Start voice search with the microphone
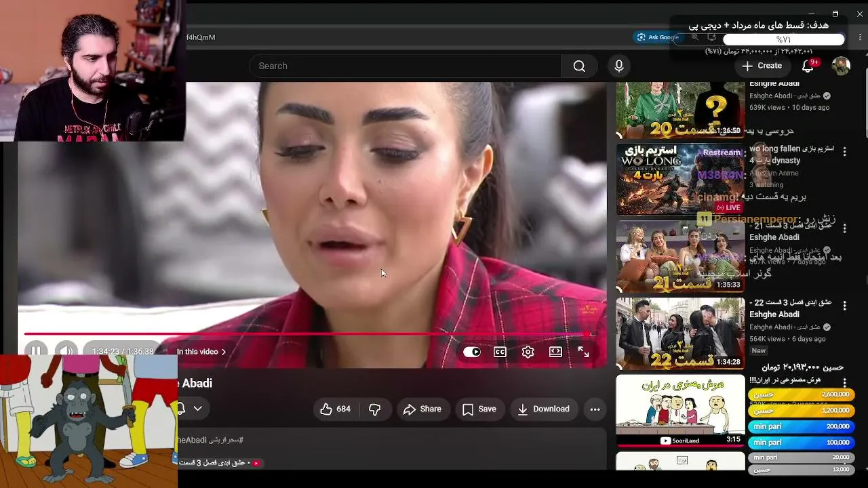868x488 pixels. (618, 66)
